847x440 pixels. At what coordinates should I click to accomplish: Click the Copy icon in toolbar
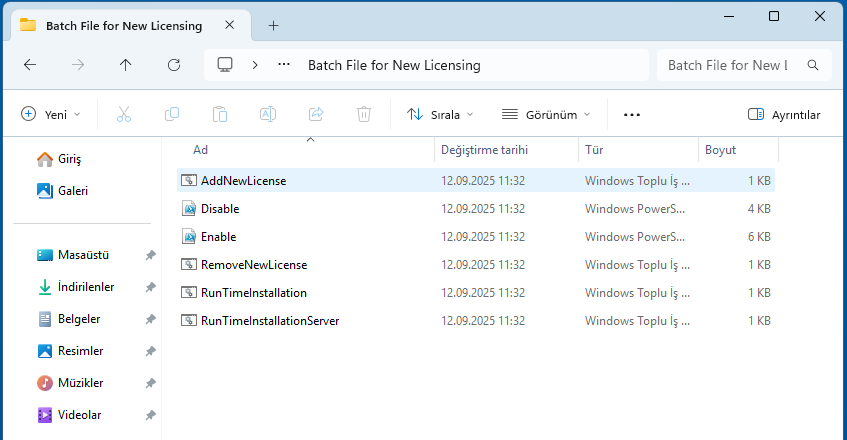point(172,115)
